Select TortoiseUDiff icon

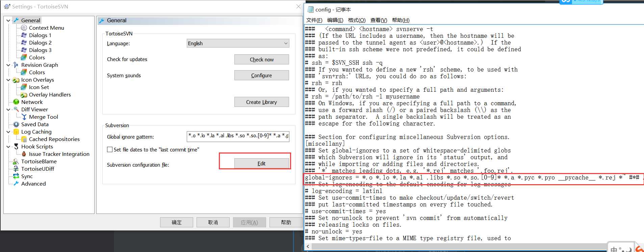(x=16, y=169)
